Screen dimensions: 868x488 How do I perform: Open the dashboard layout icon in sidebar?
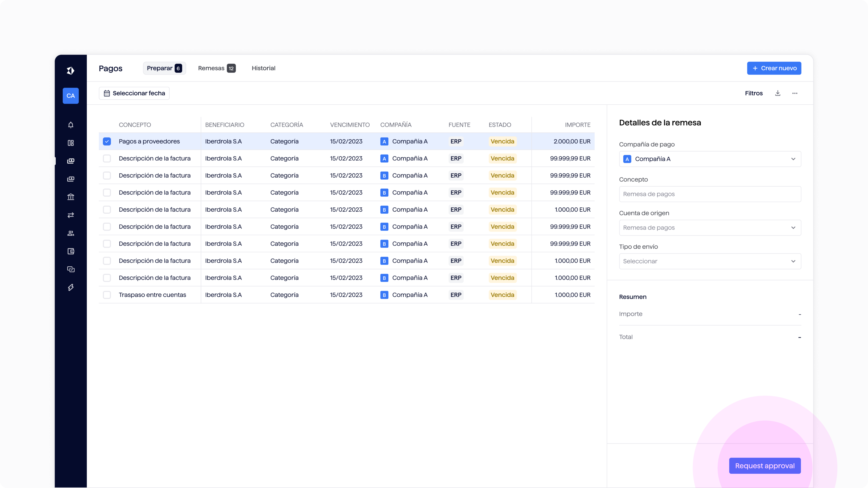[x=71, y=143]
